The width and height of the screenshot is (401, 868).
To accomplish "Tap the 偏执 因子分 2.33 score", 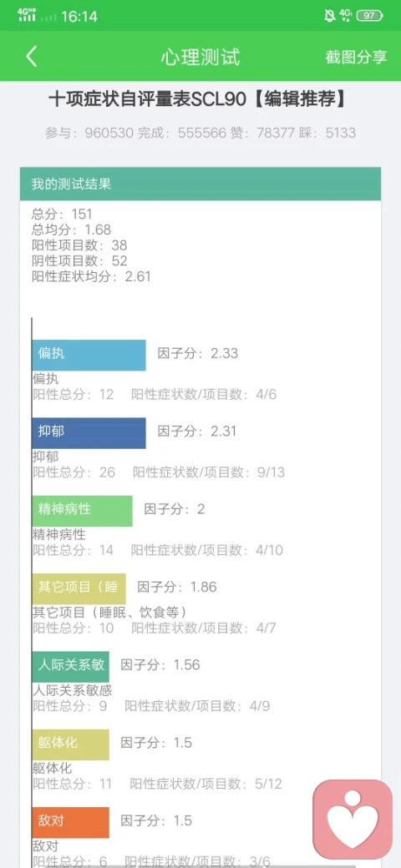I will point(198,353).
